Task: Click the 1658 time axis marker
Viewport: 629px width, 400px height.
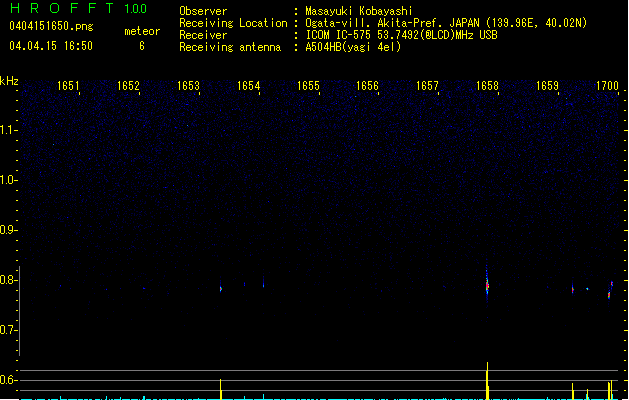Action: click(487, 86)
